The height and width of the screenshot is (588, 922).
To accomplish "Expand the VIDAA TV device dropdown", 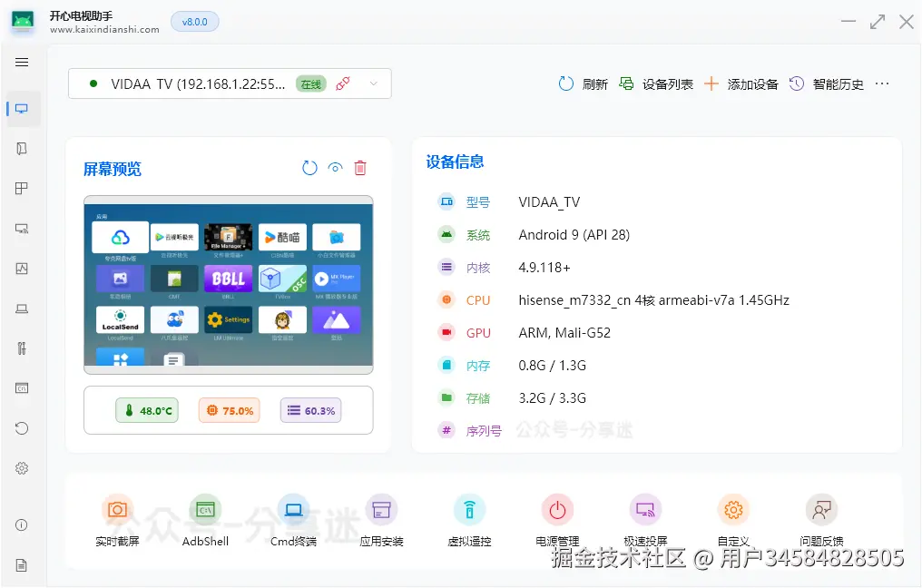I will tap(373, 83).
